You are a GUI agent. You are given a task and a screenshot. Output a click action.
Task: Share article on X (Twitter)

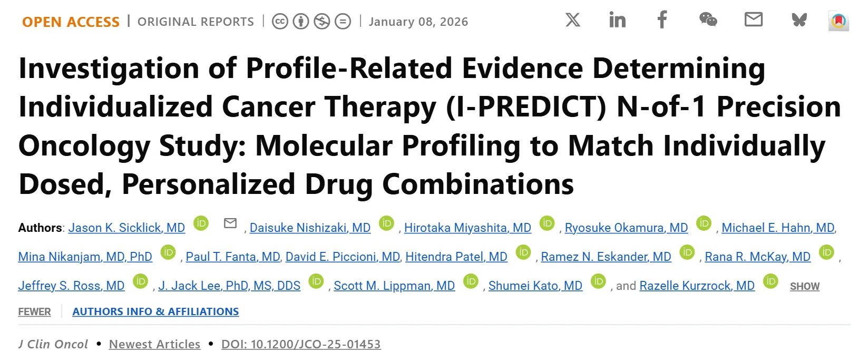(572, 20)
